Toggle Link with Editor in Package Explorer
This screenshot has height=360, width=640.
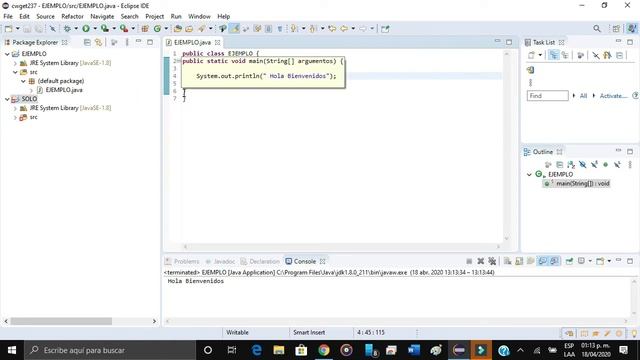click(98, 42)
